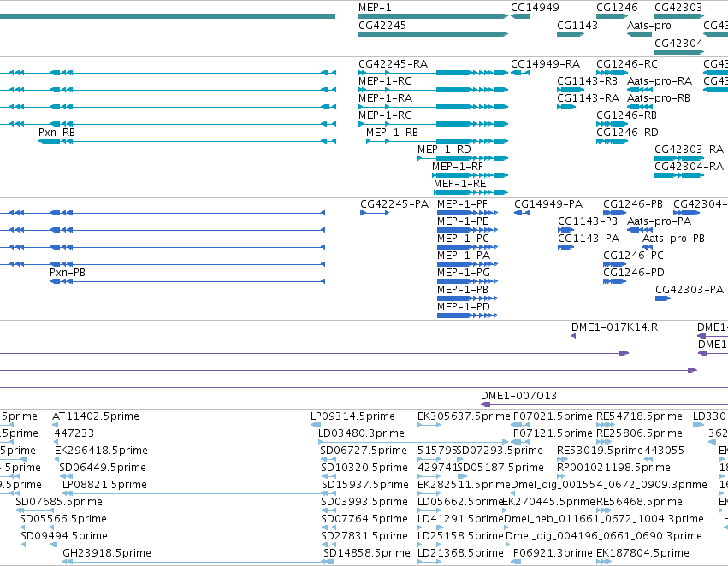Image resolution: width=728 pixels, height=566 pixels.
Task: Select transcript MEP-1-RG
Action: pos(433,124)
